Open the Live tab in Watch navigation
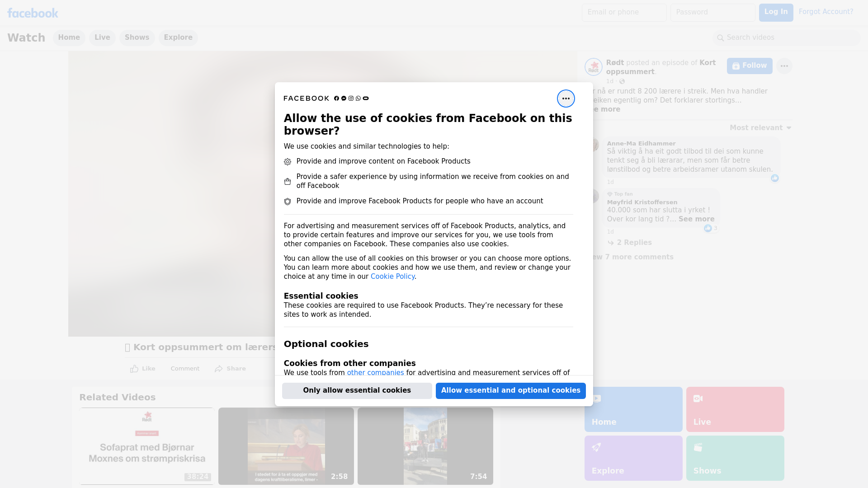Image resolution: width=868 pixels, height=488 pixels. 102,38
